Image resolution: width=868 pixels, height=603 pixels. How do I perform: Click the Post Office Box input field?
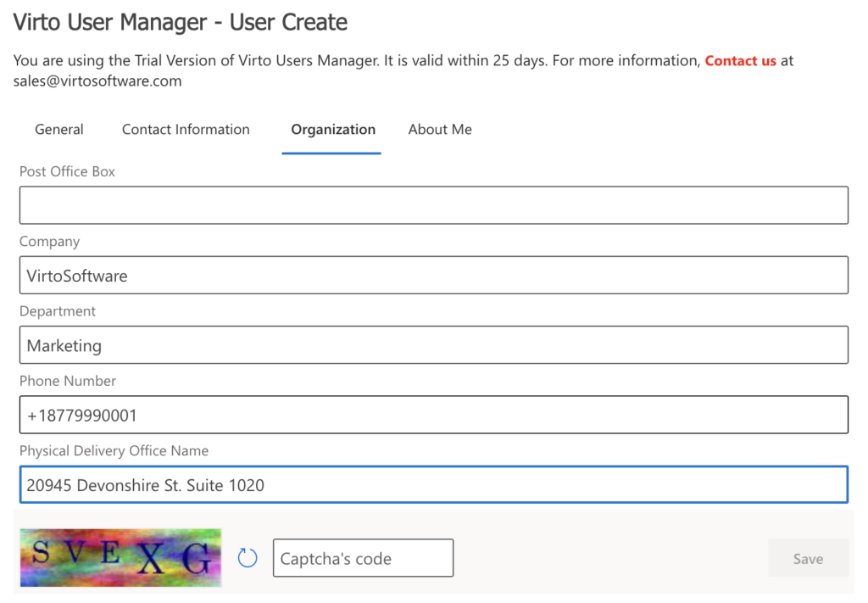(434, 204)
